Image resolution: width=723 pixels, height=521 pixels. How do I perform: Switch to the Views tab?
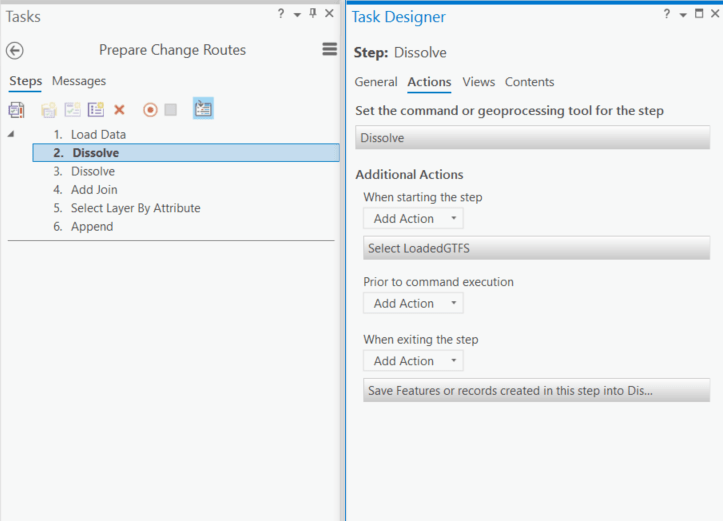pos(478,82)
